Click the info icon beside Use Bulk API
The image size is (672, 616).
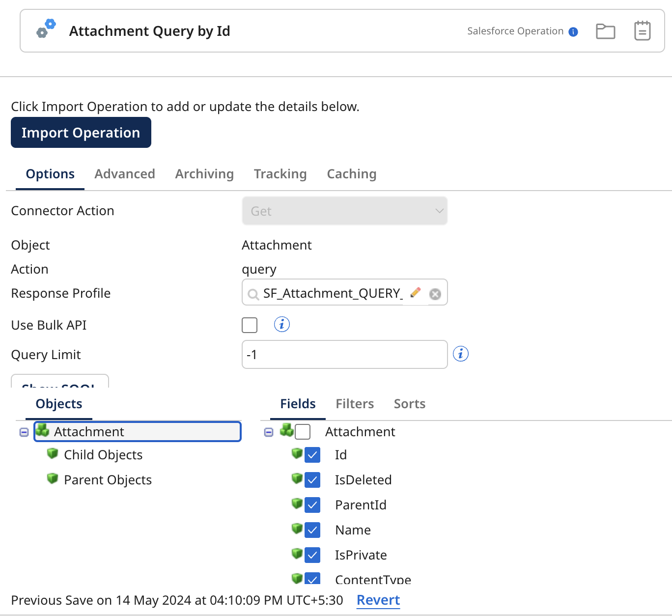281,324
